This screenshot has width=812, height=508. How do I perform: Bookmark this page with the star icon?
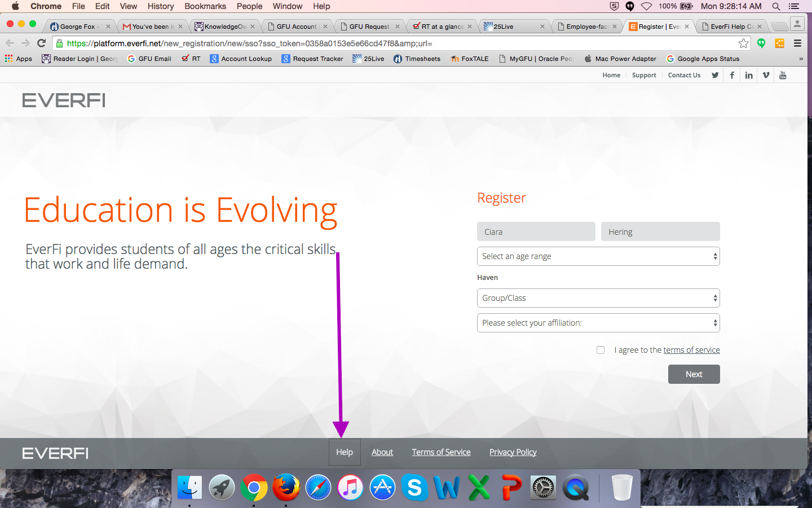744,43
